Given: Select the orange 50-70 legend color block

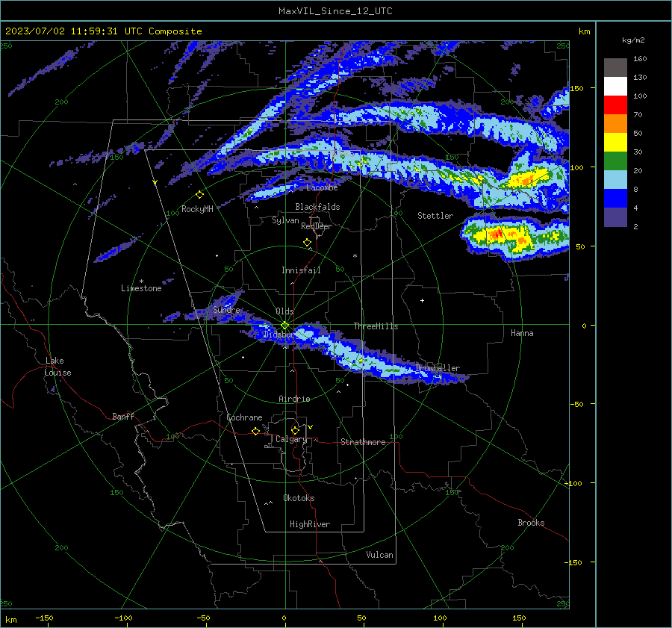Looking at the screenshot, I should click(615, 123).
